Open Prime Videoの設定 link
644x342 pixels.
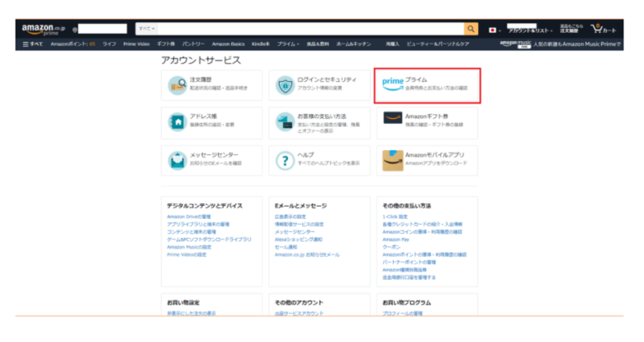(x=187, y=254)
